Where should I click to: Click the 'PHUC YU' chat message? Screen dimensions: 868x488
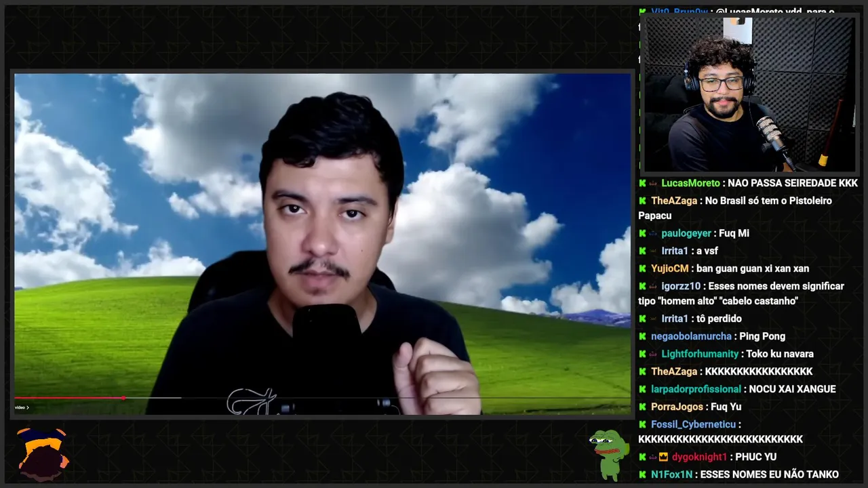(755, 457)
